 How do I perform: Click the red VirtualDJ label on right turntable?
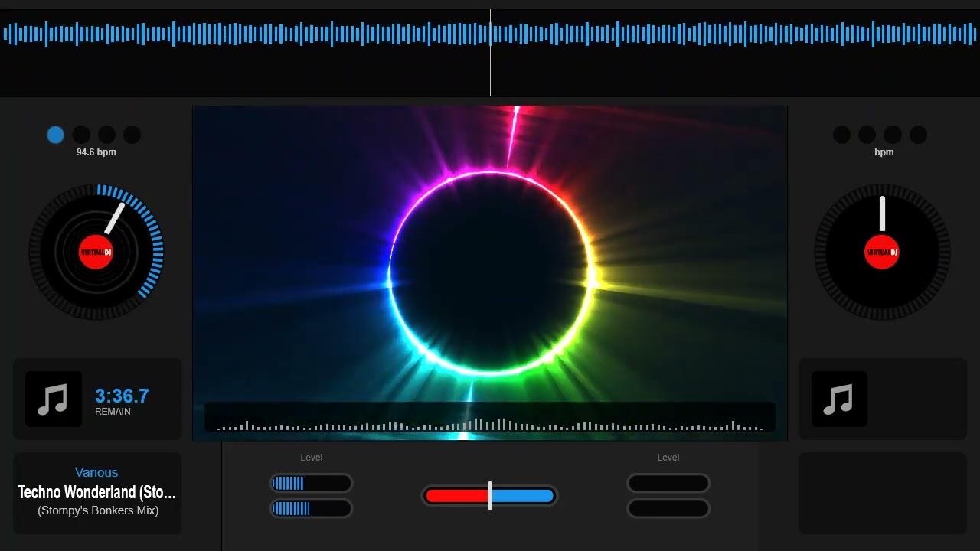pos(882,252)
